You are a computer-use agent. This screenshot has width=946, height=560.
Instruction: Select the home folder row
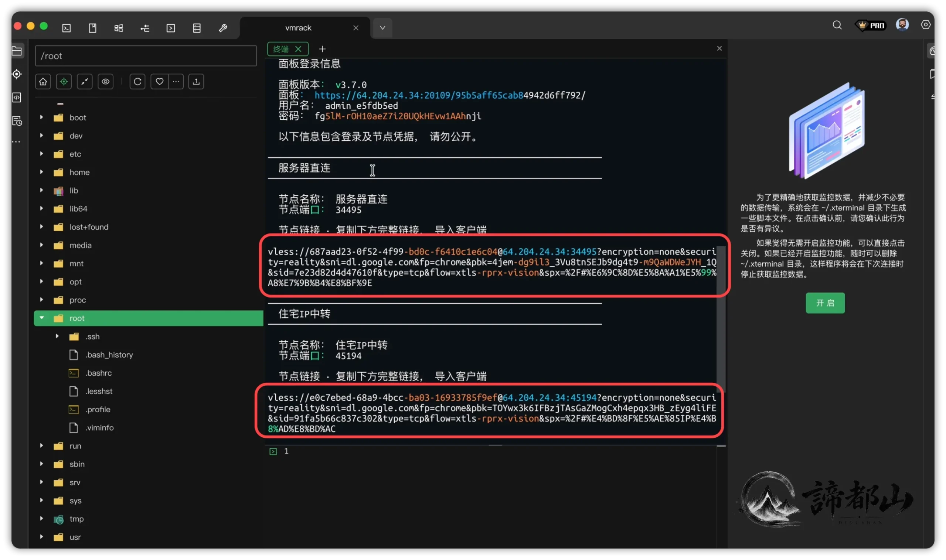tap(149, 172)
